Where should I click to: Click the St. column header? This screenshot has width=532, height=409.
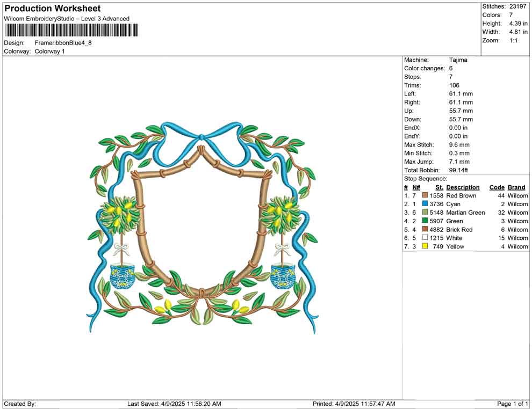click(x=440, y=187)
